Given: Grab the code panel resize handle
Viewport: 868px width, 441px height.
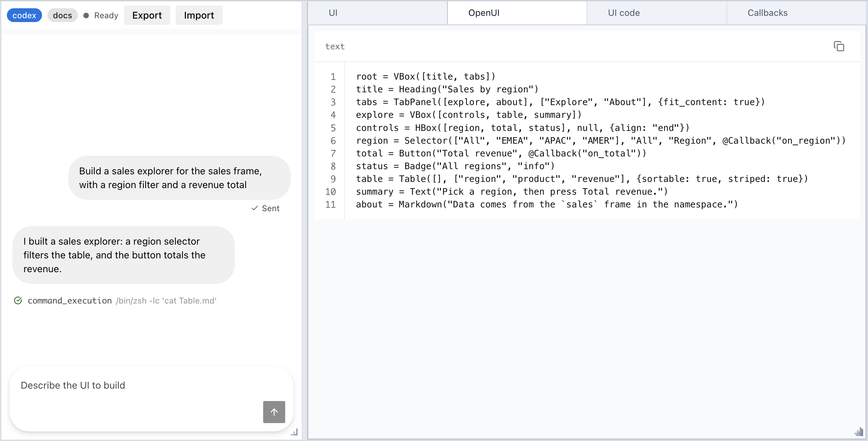Looking at the screenshot, I should tap(859, 432).
